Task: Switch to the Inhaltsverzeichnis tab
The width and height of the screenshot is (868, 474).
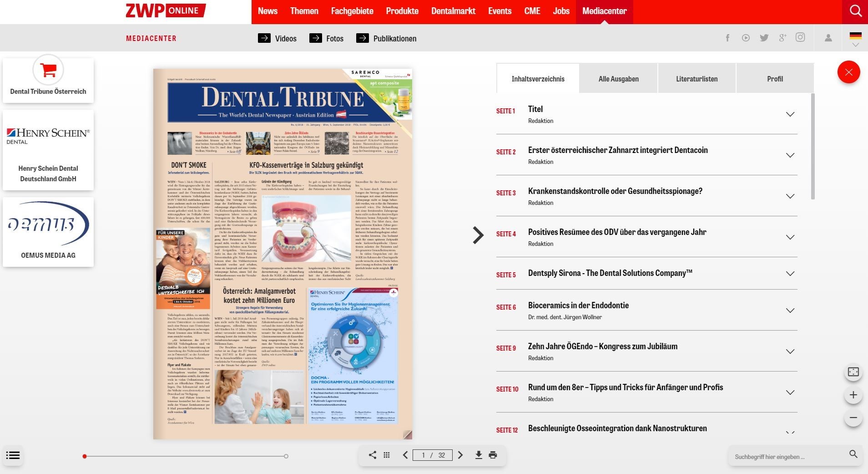Action: (x=538, y=79)
